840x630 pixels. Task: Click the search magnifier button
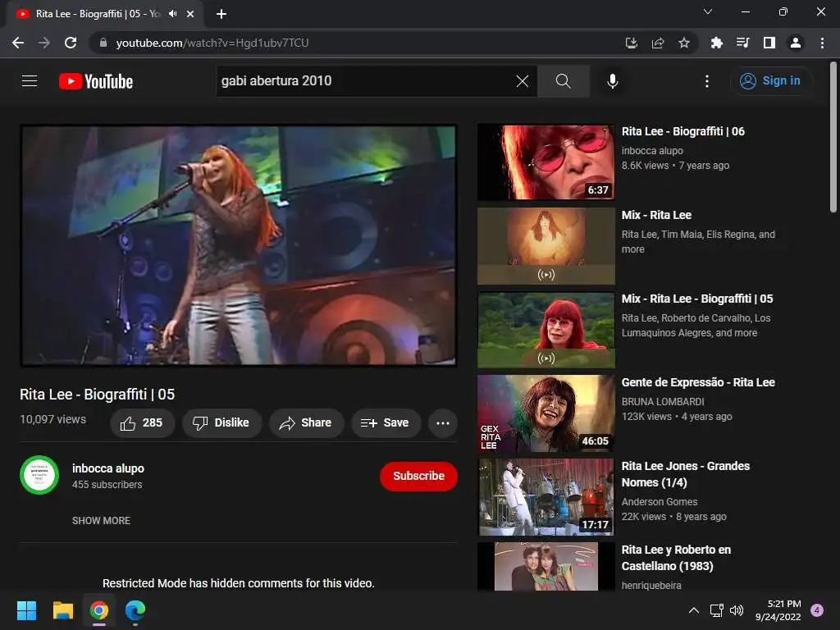(x=563, y=81)
